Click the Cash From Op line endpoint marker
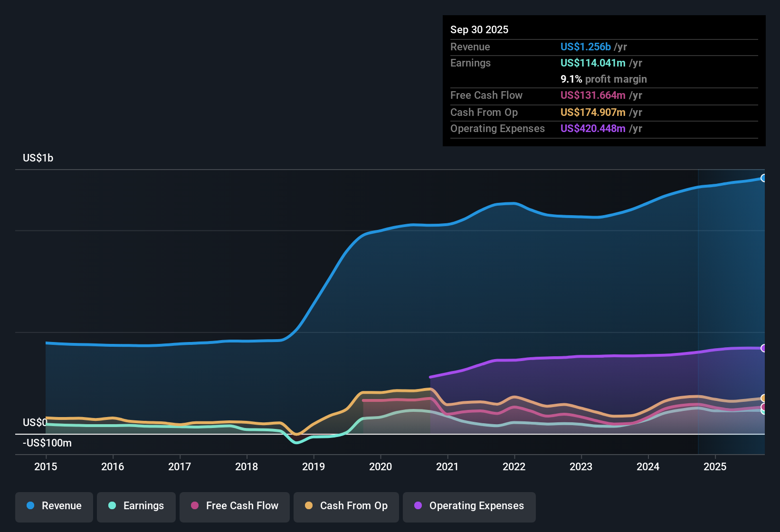 pyautogui.click(x=763, y=398)
